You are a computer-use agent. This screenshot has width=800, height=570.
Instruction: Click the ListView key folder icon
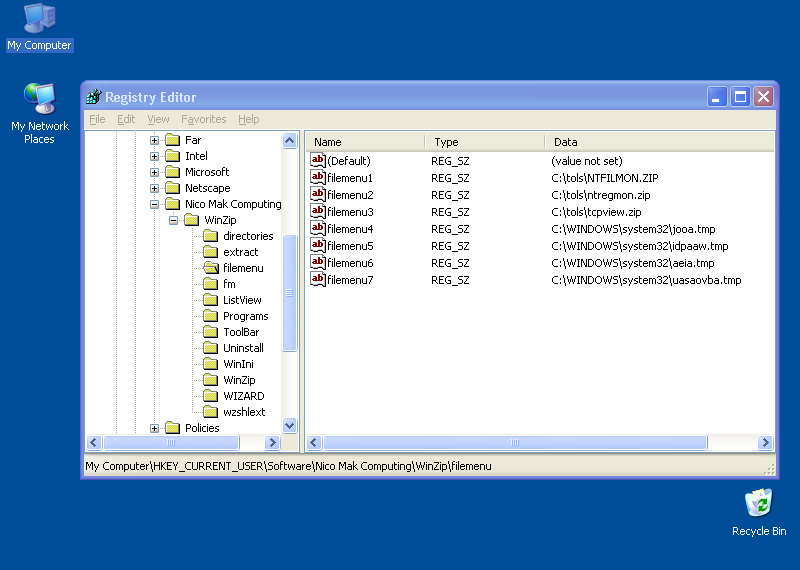211,300
